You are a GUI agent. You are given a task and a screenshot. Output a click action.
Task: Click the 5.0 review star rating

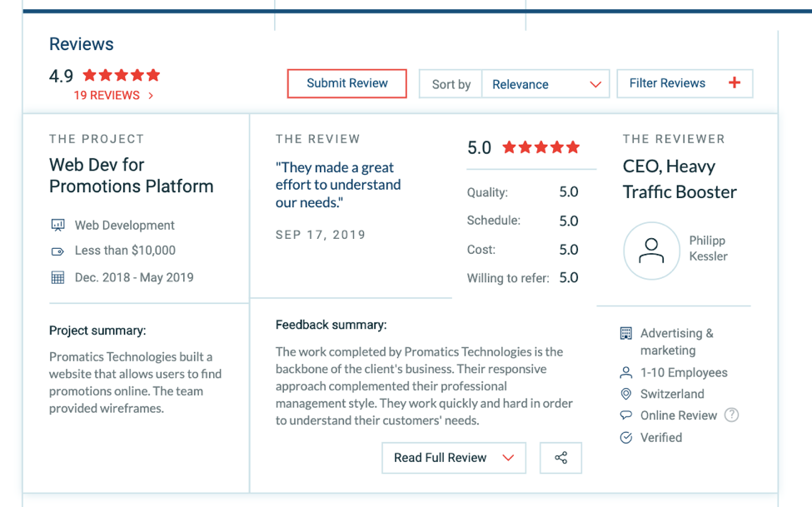tap(541, 148)
